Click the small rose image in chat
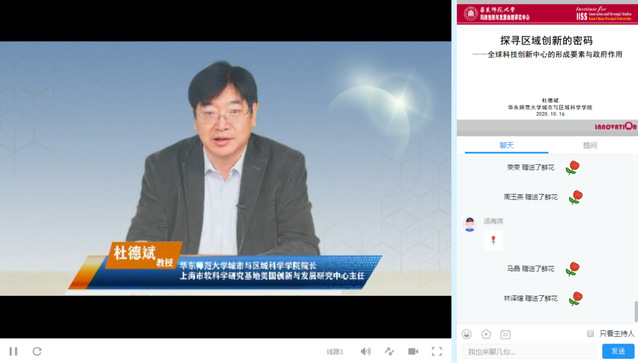The width and height of the screenshot is (638, 363). (494, 240)
